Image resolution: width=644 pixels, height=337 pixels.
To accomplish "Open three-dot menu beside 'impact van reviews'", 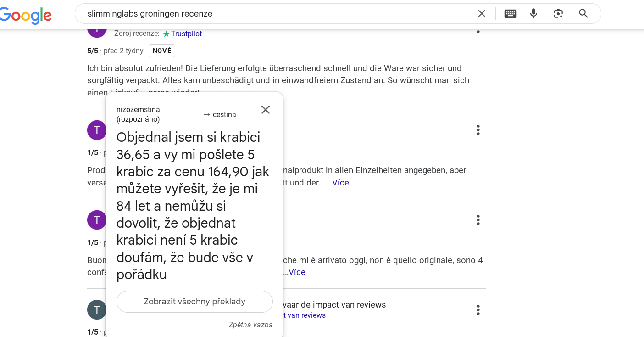I will click(478, 310).
